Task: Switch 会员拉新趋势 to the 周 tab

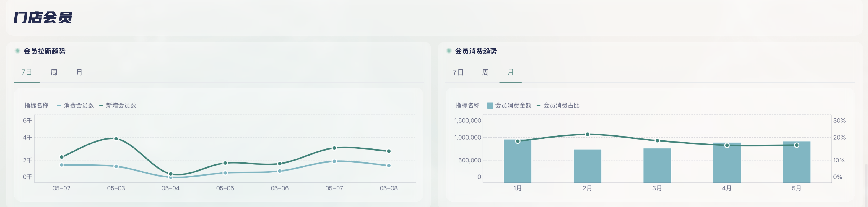Action: pos(53,72)
